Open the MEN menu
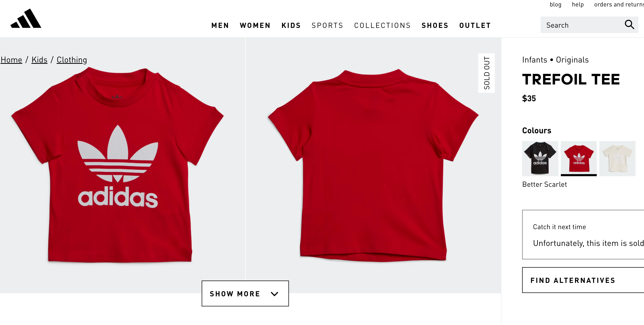Viewport: 644px width, 325px height. pos(220,26)
